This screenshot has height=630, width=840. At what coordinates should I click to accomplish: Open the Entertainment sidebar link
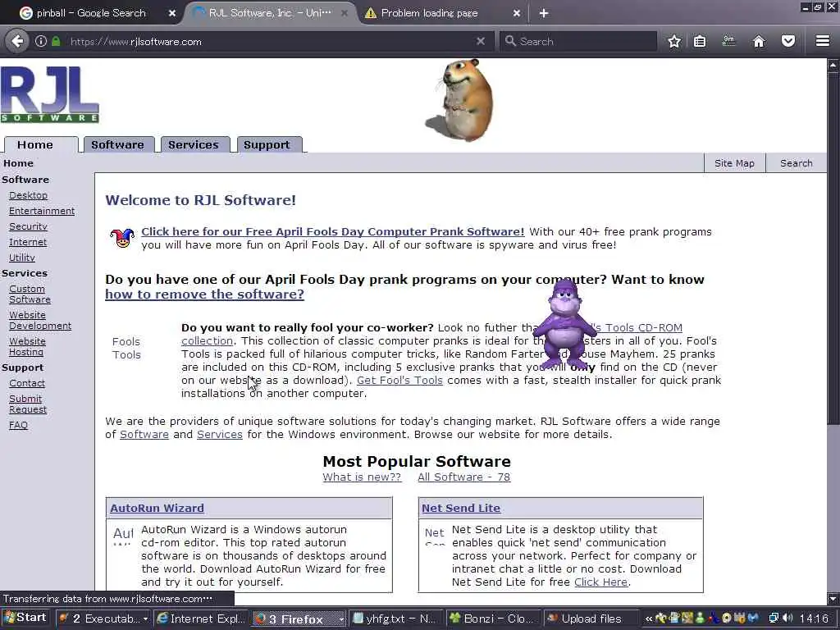(42, 211)
